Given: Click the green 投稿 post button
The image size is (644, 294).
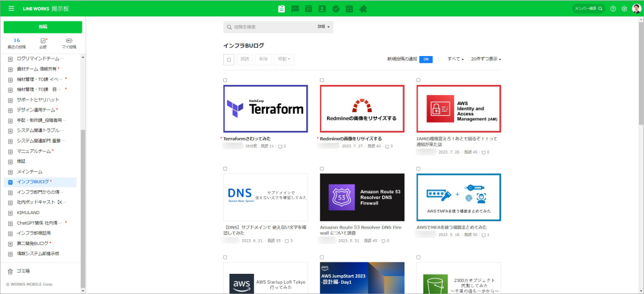Looking at the screenshot, I should pos(43,27).
